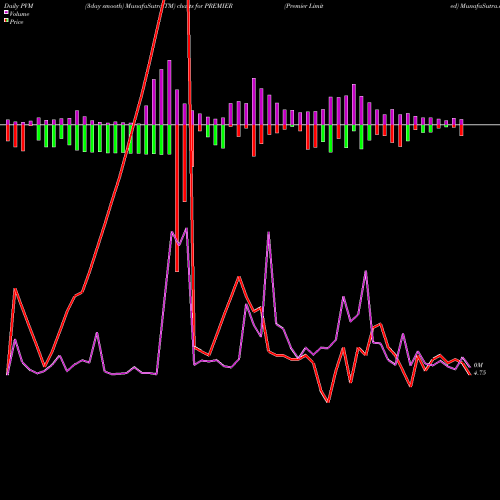This screenshot has width=500, height=500.
Task: Click the '0M' volume value label
Action: [478, 365]
